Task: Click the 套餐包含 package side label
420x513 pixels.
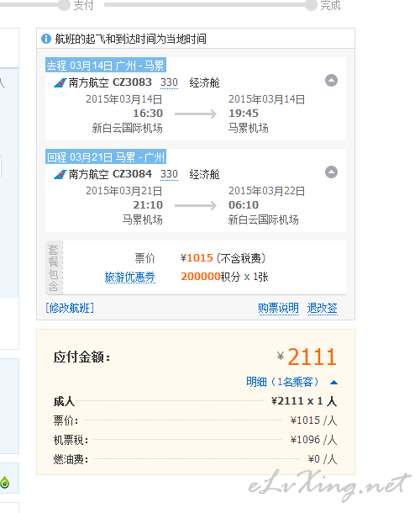Action: pos(54,268)
